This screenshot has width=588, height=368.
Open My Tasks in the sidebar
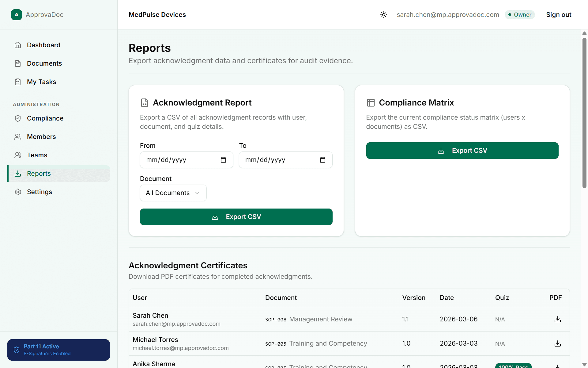pos(41,82)
